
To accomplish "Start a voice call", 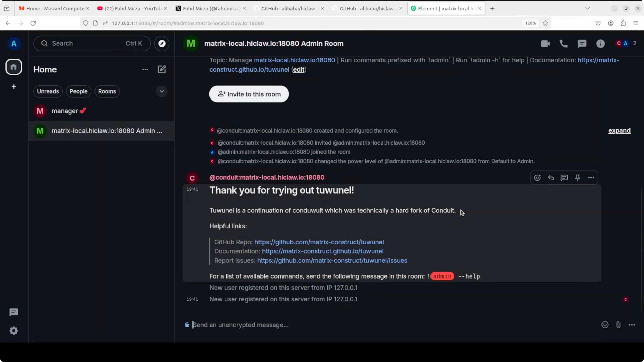I will click(x=563, y=44).
